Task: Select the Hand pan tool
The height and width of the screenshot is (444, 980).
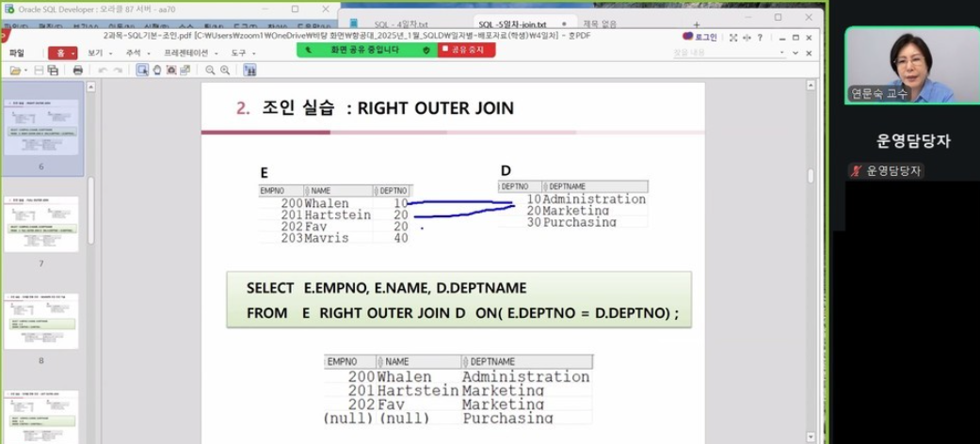Action: click(x=157, y=70)
